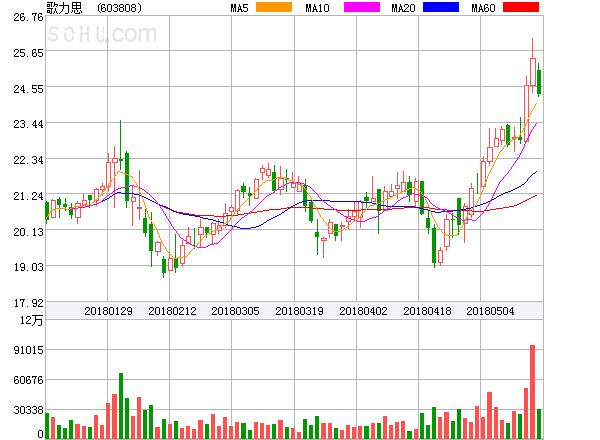
Task: Click the 20180129 date marker
Action: [108, 311]
